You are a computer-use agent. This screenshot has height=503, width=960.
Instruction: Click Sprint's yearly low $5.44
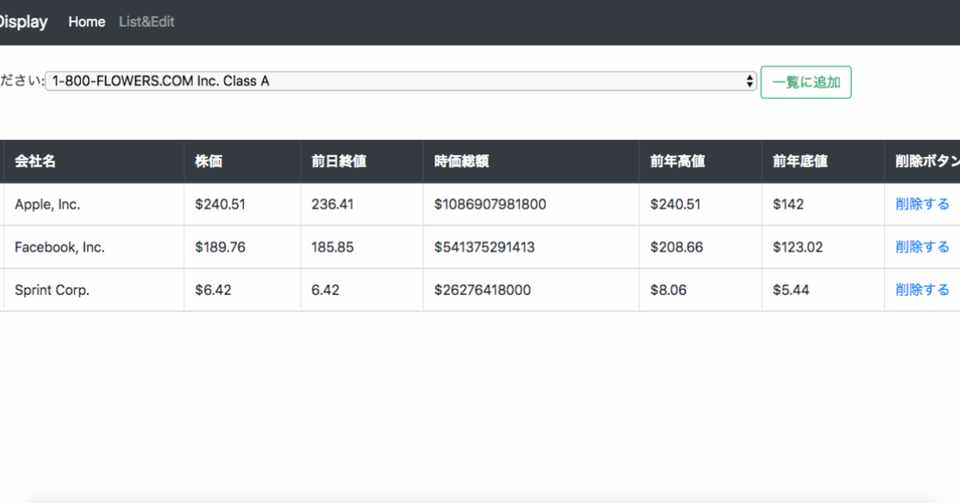coord(791,290)
